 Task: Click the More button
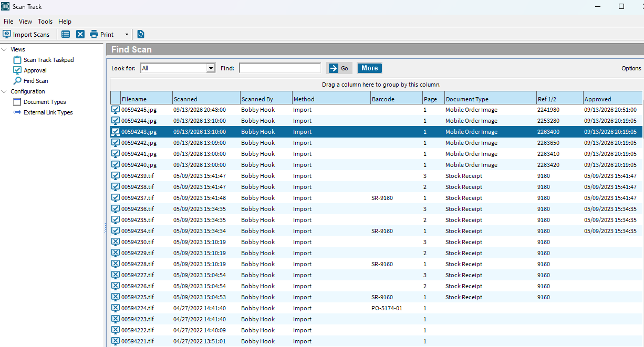pos(370,68)
